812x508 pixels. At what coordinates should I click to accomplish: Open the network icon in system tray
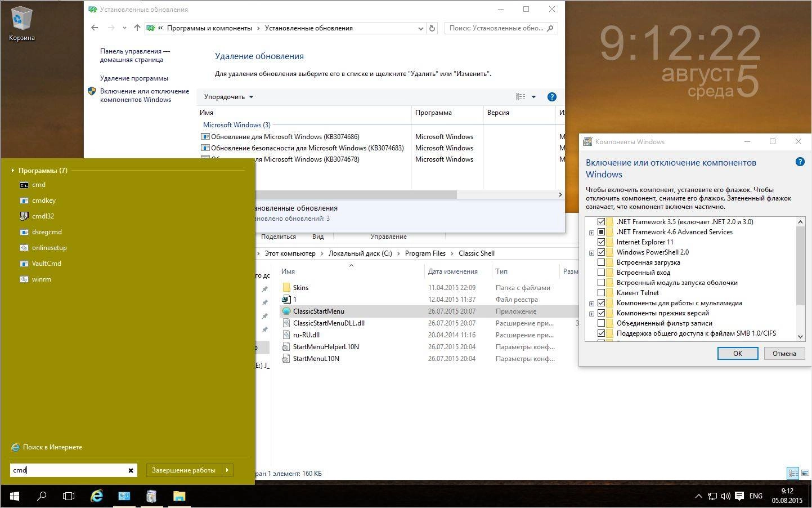tap(712, 496)
